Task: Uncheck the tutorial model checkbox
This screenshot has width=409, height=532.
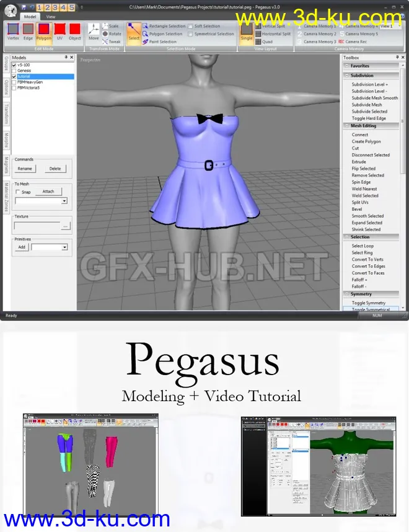Action: (x=14, y=76)
